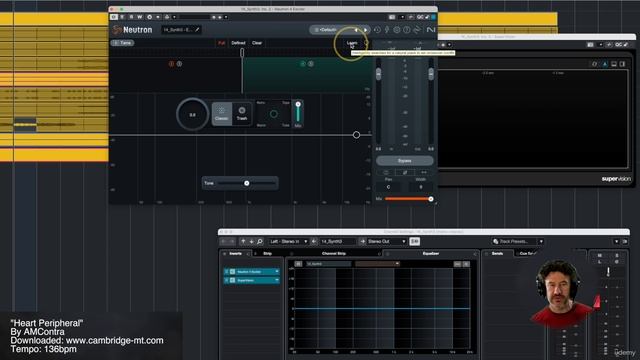Image resolution: width=640 pixels, height=360 pixels.
Task: Select the Equalizer tab
Action: 431,254
